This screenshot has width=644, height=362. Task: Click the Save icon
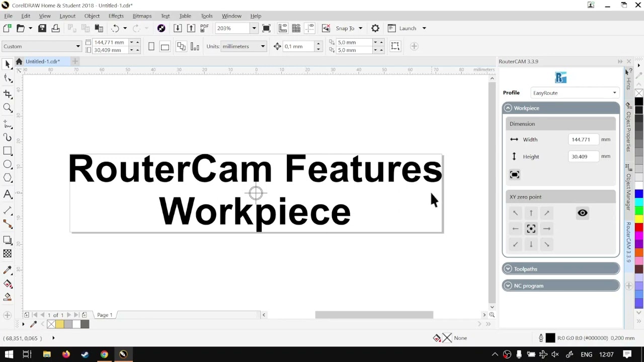tap(42, 28)
